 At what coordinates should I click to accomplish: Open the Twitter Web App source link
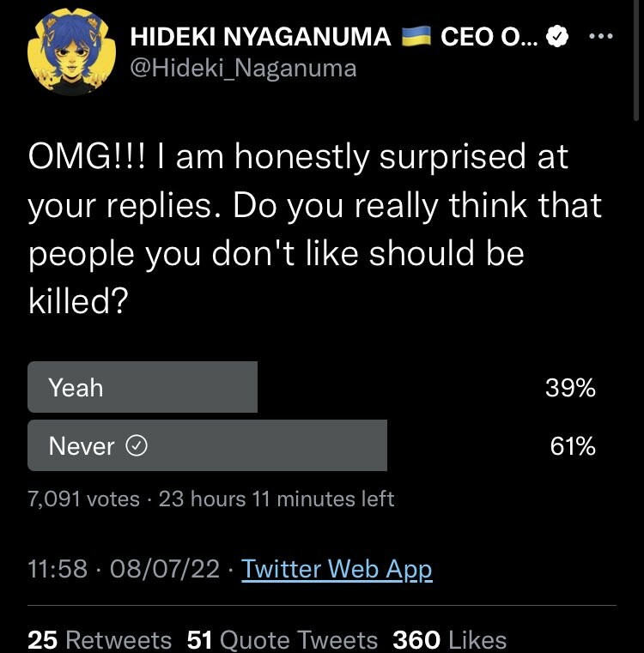337,569
